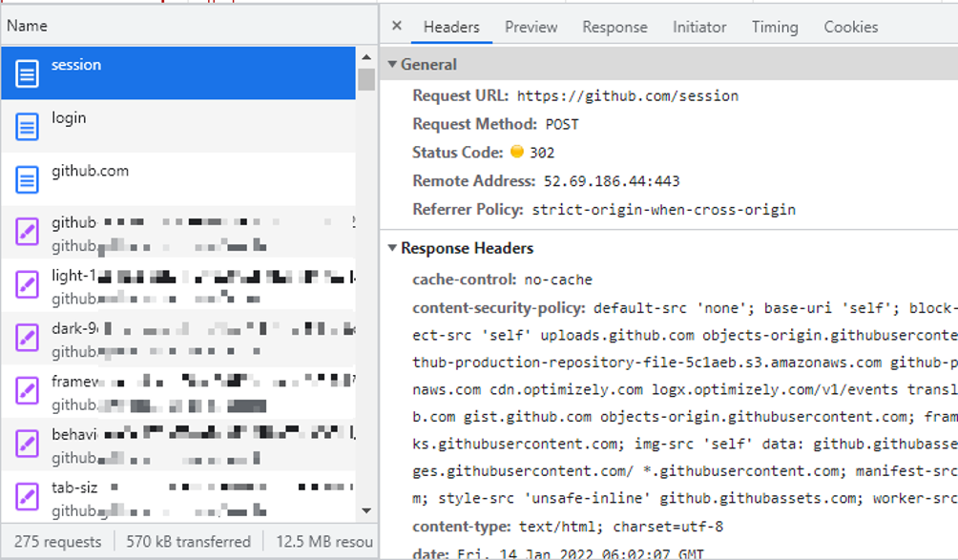Click the document icon beside login
958x560 pixels.
coord(27,127)
